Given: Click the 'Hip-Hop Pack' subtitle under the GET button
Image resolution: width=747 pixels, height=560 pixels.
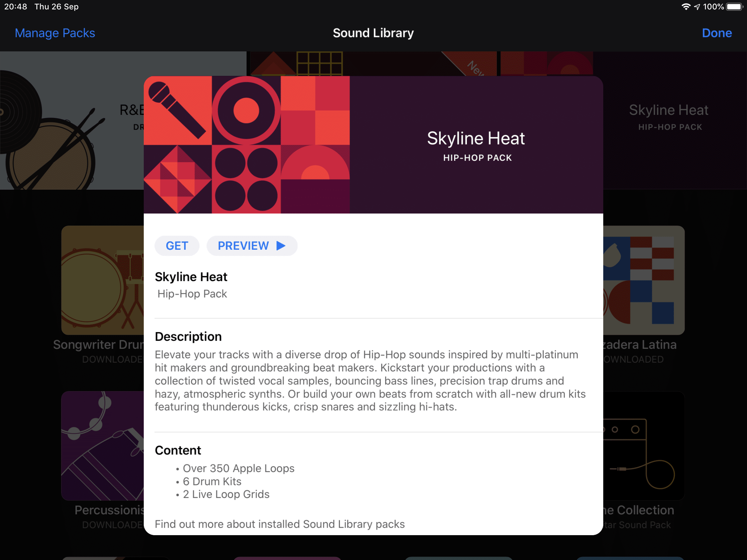Looking at the screenshot, I should (192, 294).
